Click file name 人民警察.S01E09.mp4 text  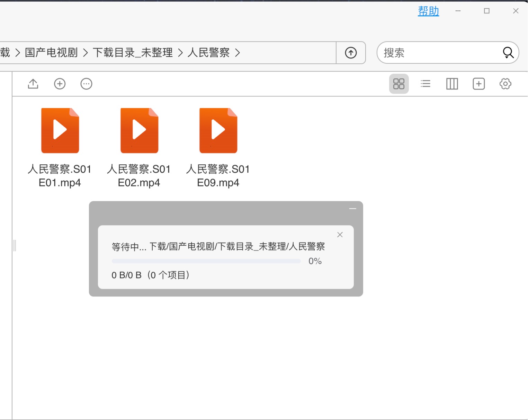(218, 176)
